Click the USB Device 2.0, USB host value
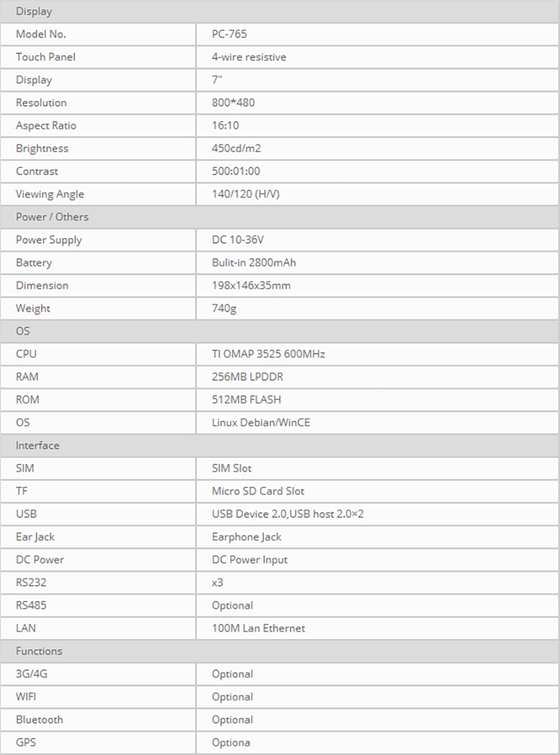The image size is (560, 755). coord(287,514)
